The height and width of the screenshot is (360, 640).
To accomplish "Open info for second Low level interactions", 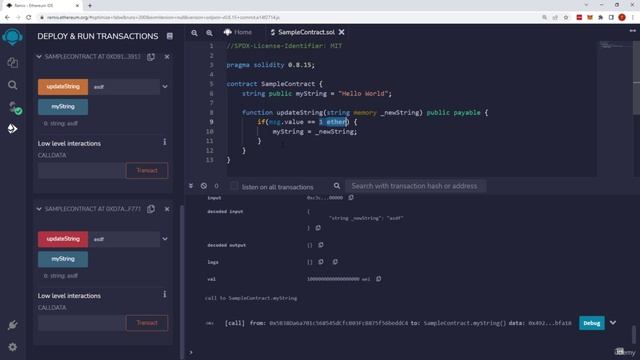I will pyautogui.click(x=164, y=294).
